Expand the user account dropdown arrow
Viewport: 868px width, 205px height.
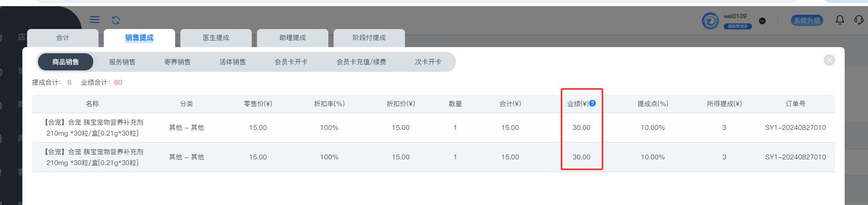[762, 21]
